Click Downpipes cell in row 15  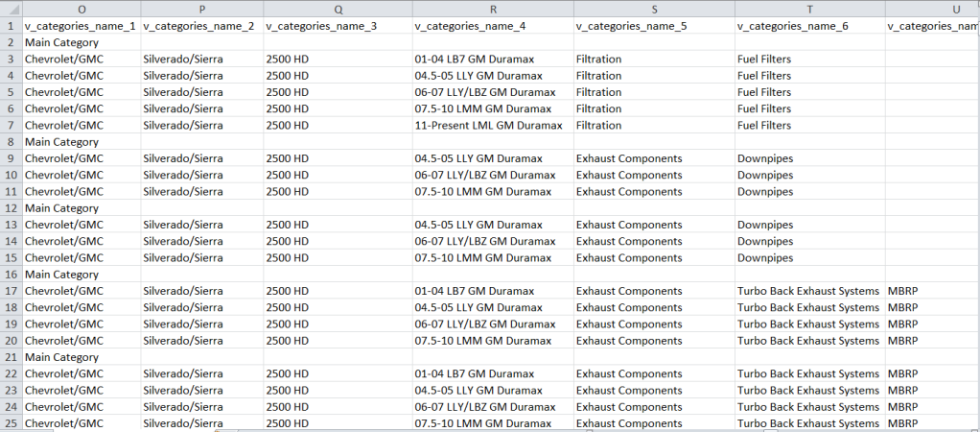[810, 257]
